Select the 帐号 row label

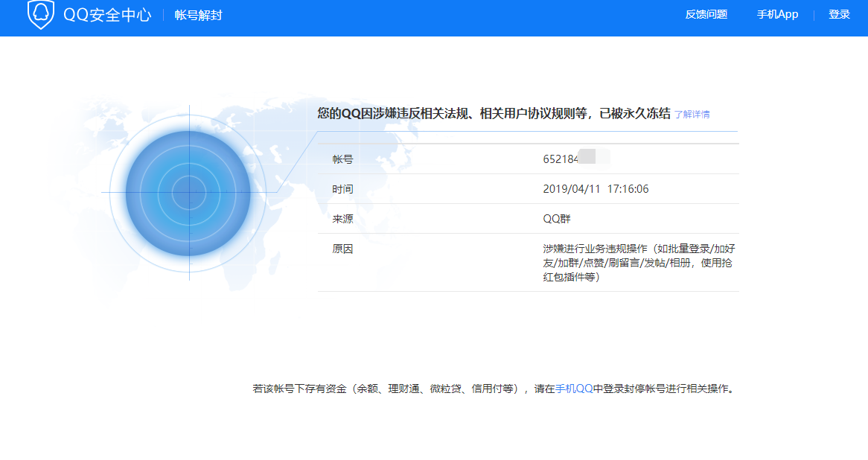point(342,159)
